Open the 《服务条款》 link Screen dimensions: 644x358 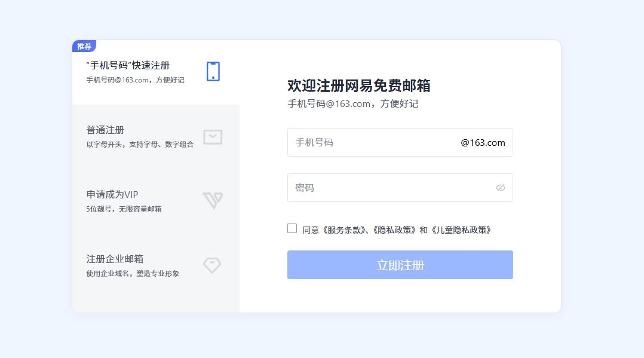click(344, 230)
